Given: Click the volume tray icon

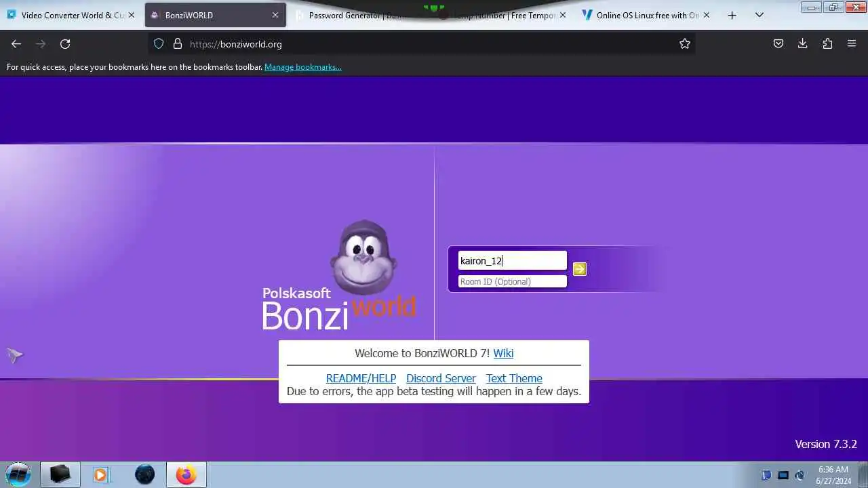Looking at the screenshot, I should 800,475.
